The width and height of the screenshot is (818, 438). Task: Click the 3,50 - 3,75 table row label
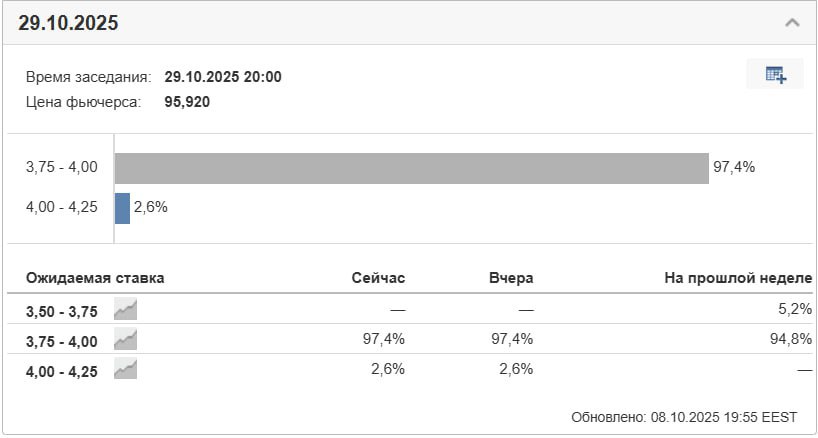pos(62,311)
